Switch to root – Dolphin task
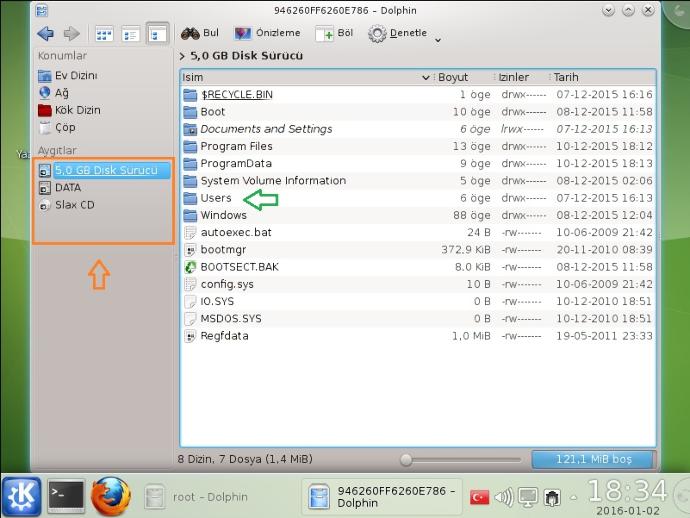This screenshot has width=690, height=518. 197,497
